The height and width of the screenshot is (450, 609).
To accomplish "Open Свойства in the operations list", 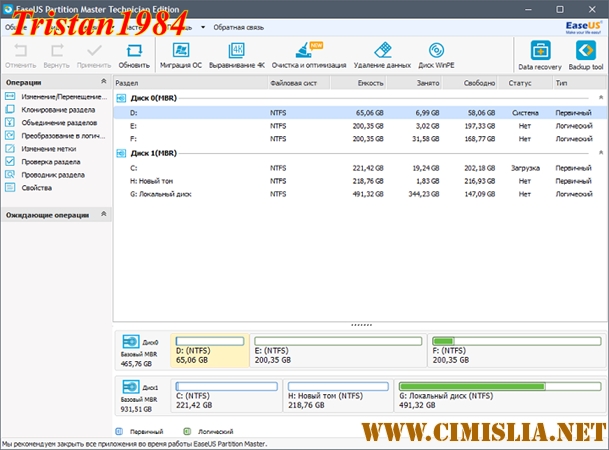I will tap(37, 187).
